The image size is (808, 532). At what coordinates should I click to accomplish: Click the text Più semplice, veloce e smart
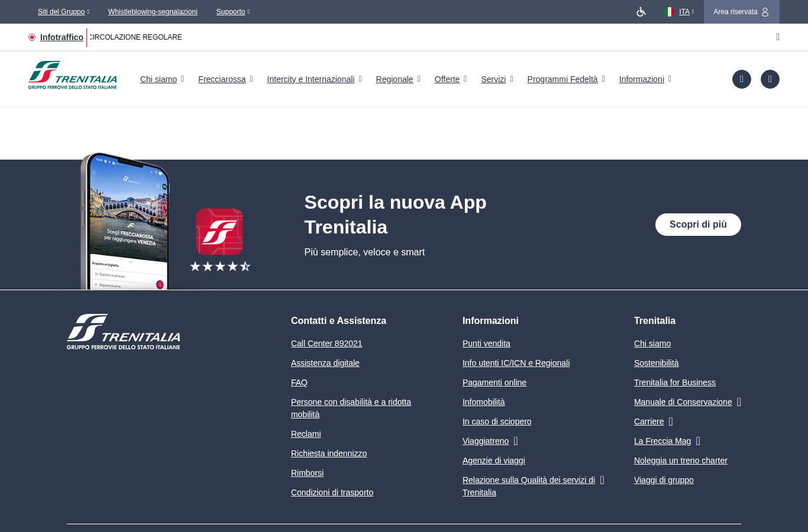click(364, 252)
